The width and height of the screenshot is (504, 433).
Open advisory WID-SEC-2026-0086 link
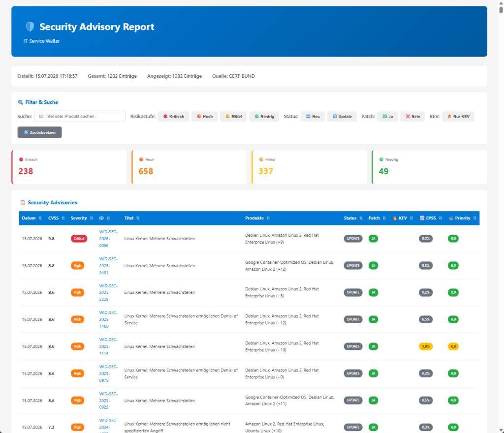108,239
